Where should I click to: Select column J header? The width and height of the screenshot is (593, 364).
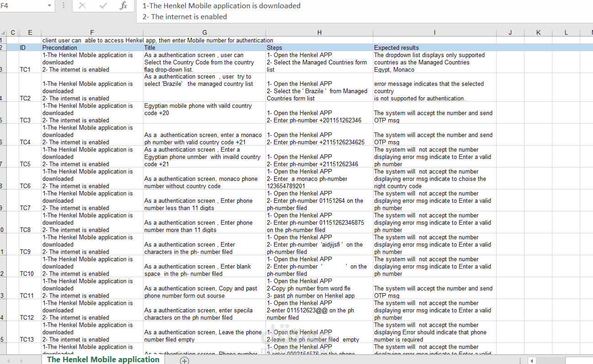point(510,32)
